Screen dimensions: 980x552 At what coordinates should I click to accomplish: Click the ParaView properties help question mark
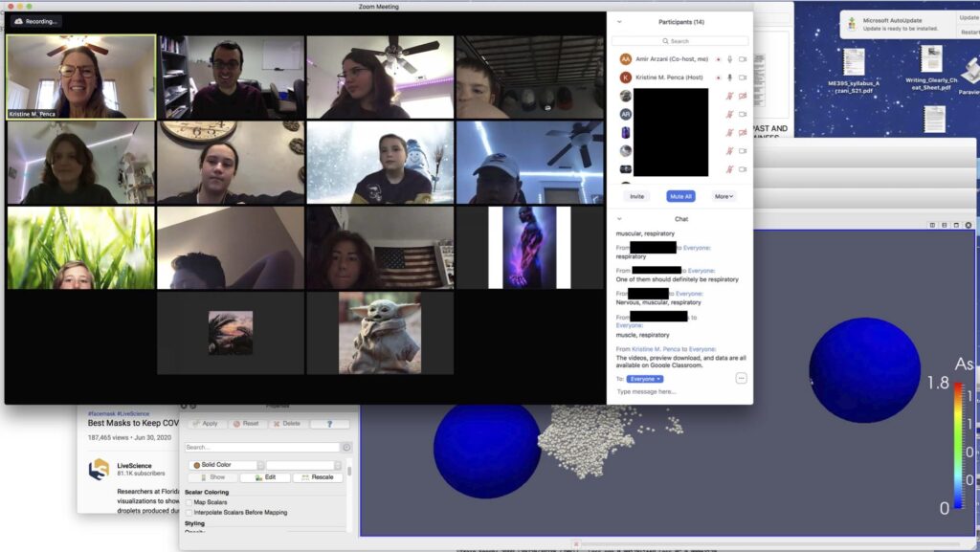(329, 424)
